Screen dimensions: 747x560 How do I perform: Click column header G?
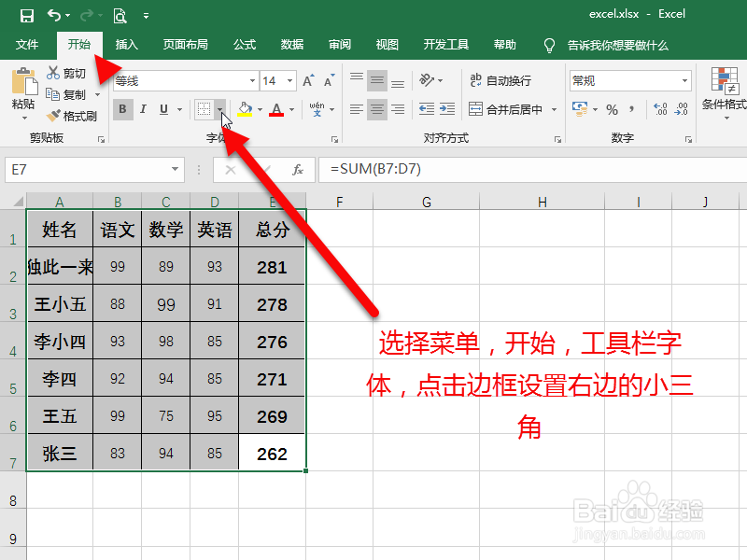[x=427, y=202]
